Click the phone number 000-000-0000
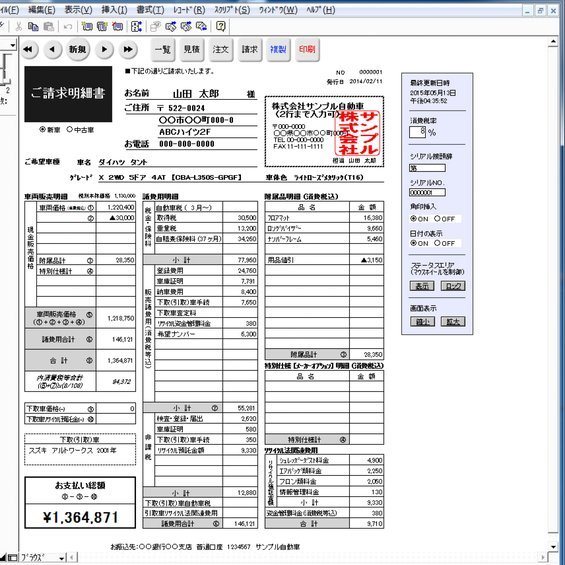 187,144
